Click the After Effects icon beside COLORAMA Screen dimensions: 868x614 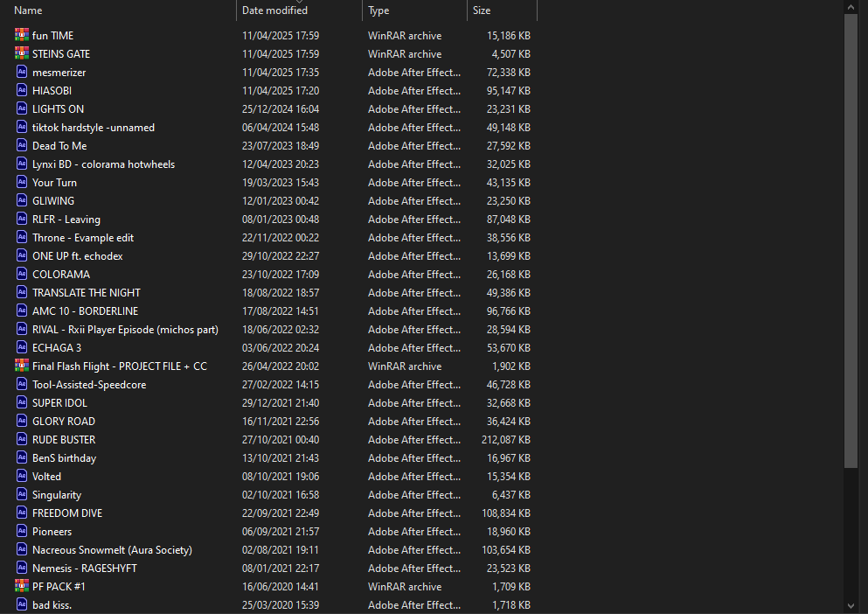[x=22, y=274]
